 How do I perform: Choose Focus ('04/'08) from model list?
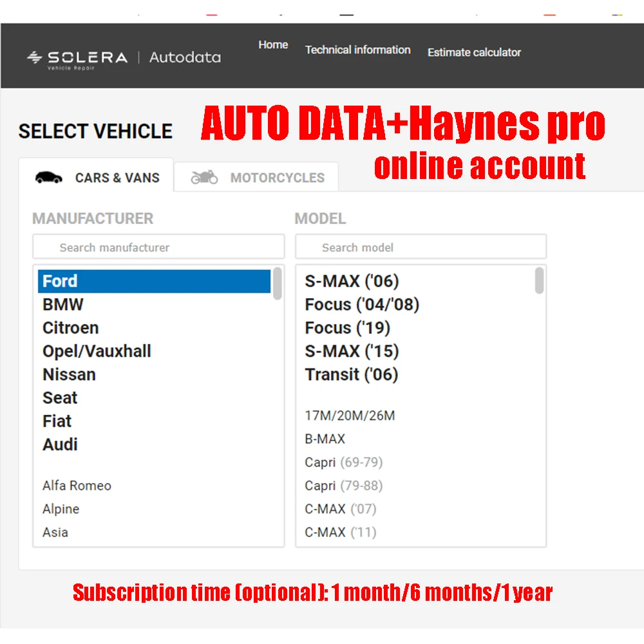point(362,304)
